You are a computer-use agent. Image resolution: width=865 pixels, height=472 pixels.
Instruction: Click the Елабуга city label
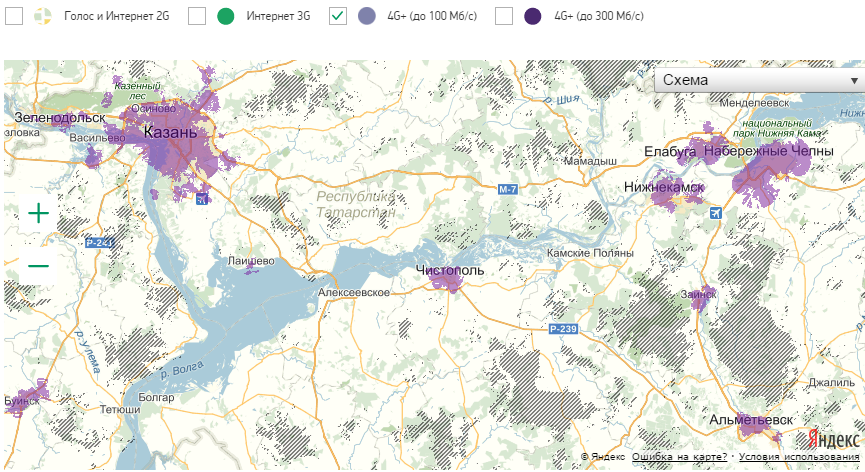click(x=670, y=152)
